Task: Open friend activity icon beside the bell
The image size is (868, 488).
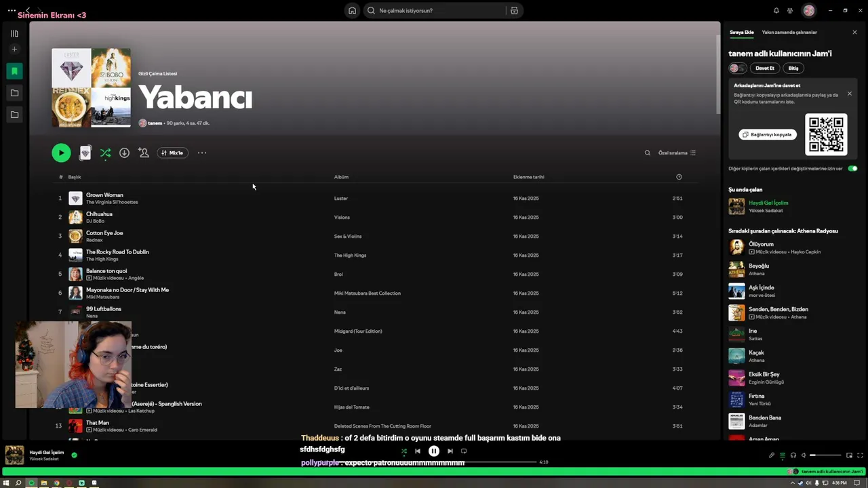Action: (x=790, y=10)
